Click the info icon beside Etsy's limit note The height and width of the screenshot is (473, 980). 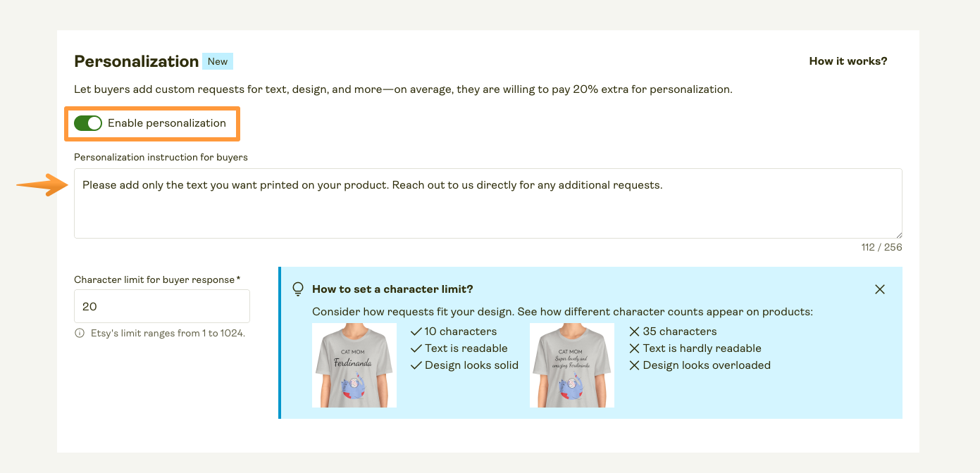click(79, 333)
